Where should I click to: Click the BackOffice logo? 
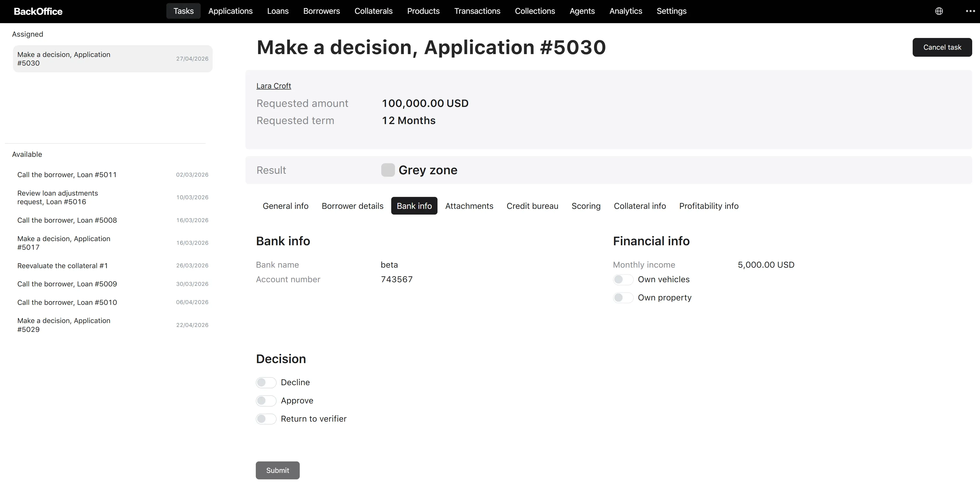[x=38, y=11]
